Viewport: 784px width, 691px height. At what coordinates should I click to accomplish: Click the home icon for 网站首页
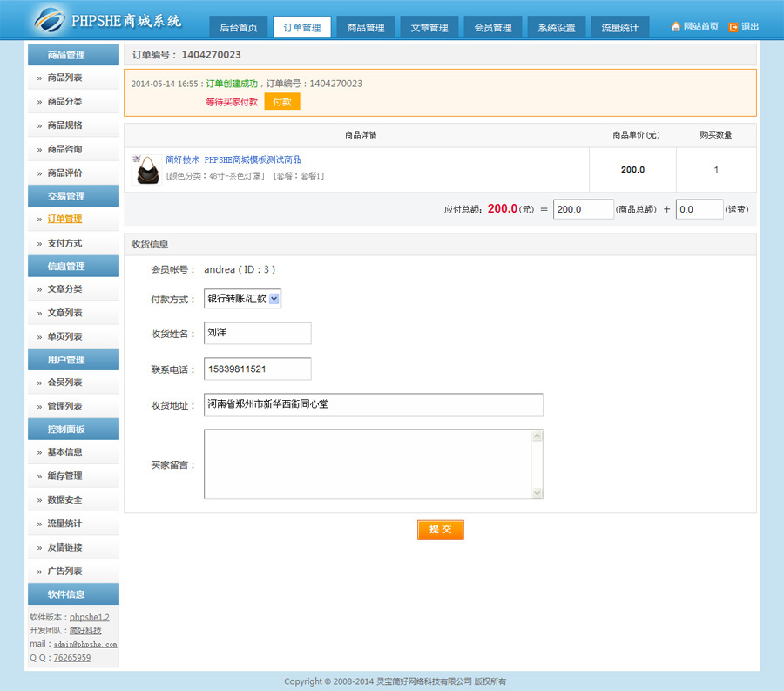[x=676, y=27]
